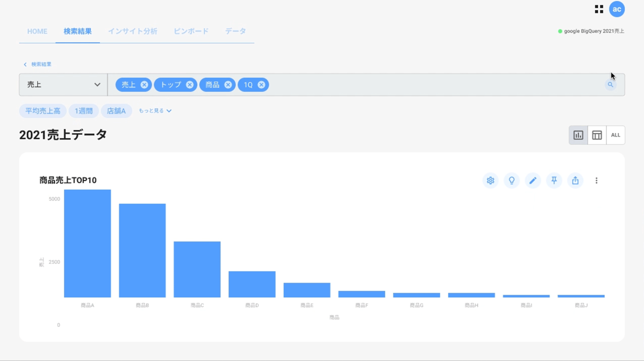Screen dimensions: 644x361
Task: Add the 店舗A suggestion
Action: pos(116,111)
